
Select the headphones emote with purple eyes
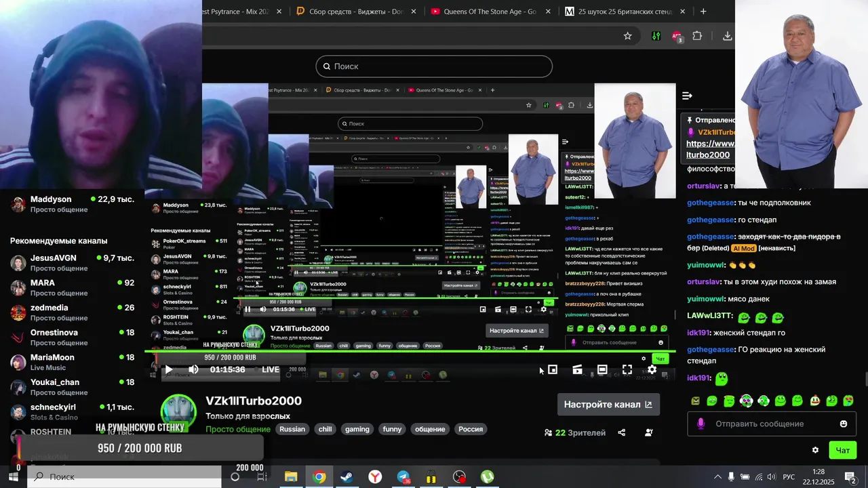click(746, 401)
